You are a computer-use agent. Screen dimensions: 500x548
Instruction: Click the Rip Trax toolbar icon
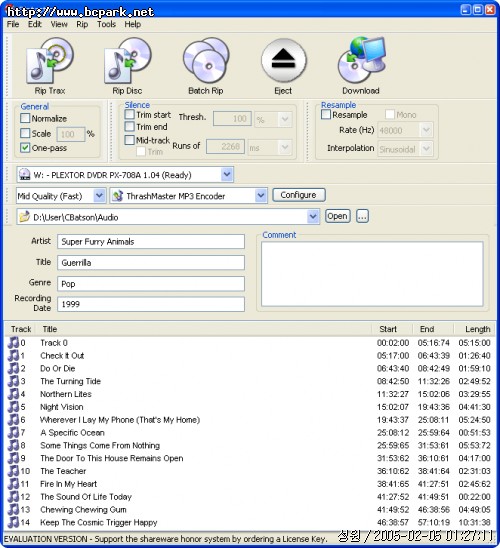[50, 60]
